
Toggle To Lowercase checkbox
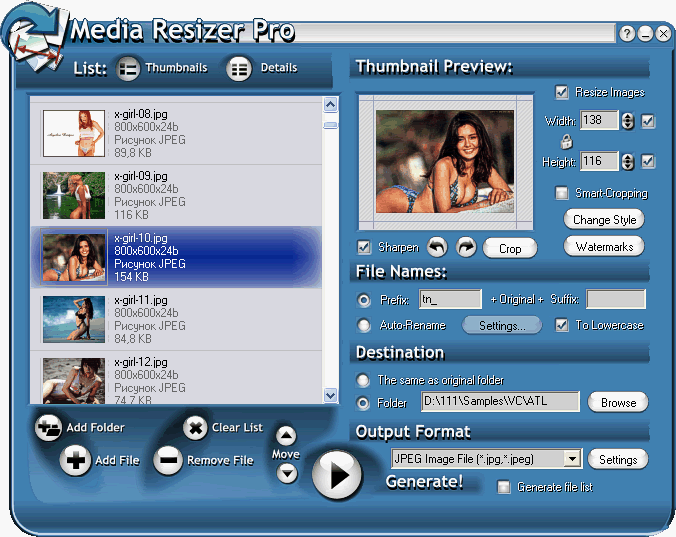[x=561, y=325]
